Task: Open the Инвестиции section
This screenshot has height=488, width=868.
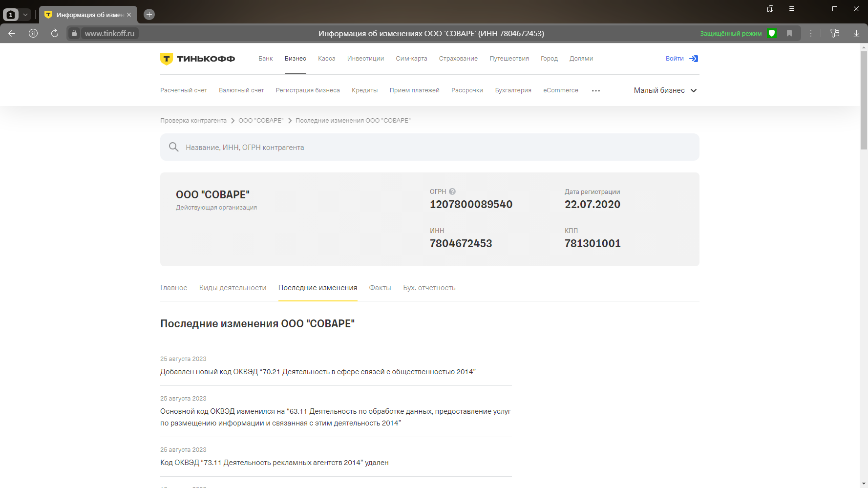Action: point(365,59)
